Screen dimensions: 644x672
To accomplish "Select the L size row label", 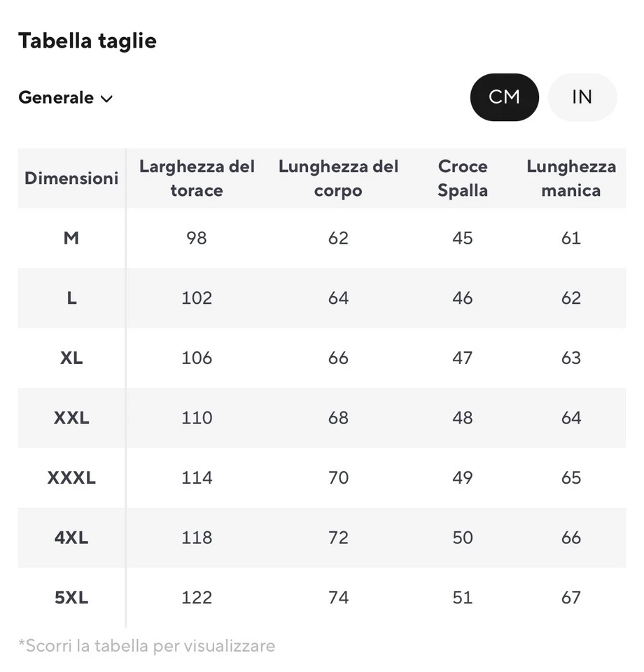I will click(x=71, y=298).
